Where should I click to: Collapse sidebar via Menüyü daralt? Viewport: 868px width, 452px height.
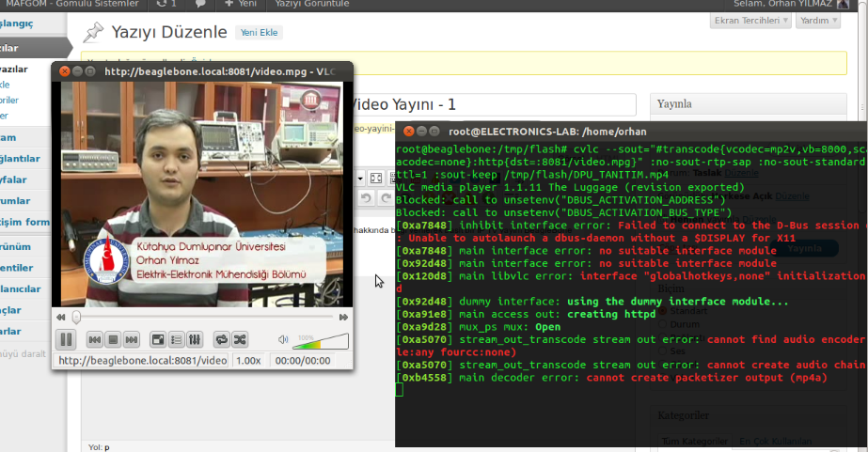24,353
